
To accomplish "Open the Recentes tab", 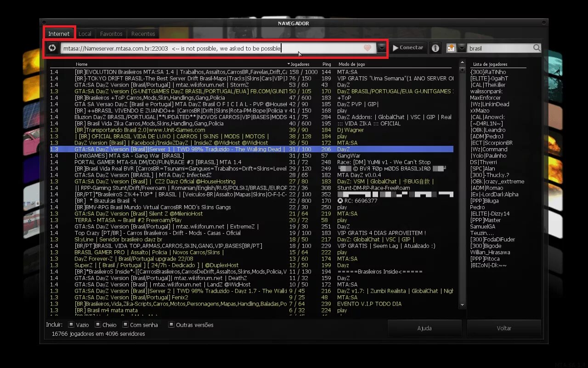I will click(x=143, y=34).
